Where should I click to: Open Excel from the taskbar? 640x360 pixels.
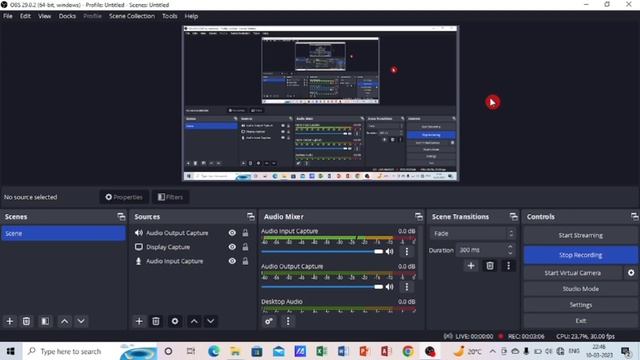pyautogui.click(x=321, y=351)
